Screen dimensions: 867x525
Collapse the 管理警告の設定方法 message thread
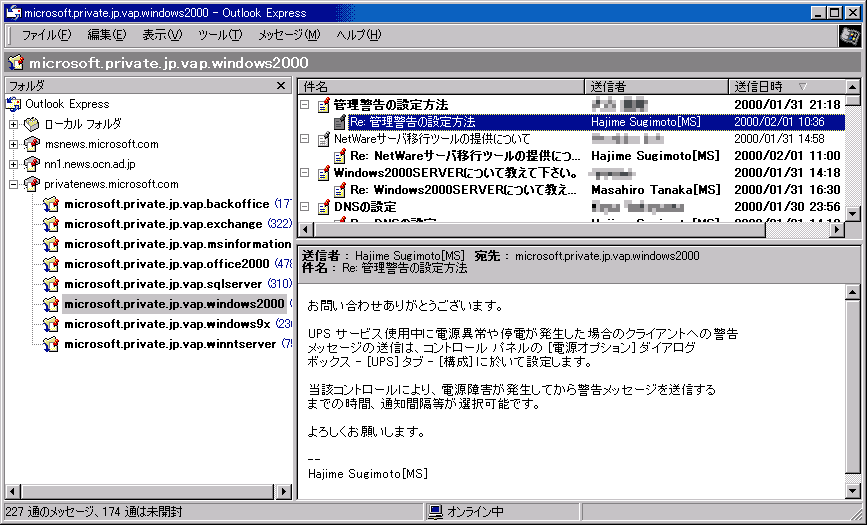point(305,104)
